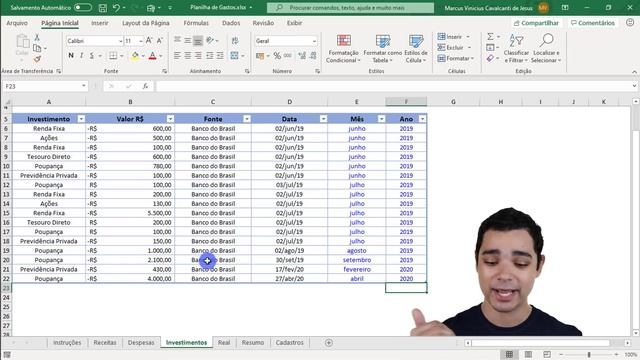640x360 pixels.
Task: Click the Excluir cells button
Action: [x=454, y=48]
